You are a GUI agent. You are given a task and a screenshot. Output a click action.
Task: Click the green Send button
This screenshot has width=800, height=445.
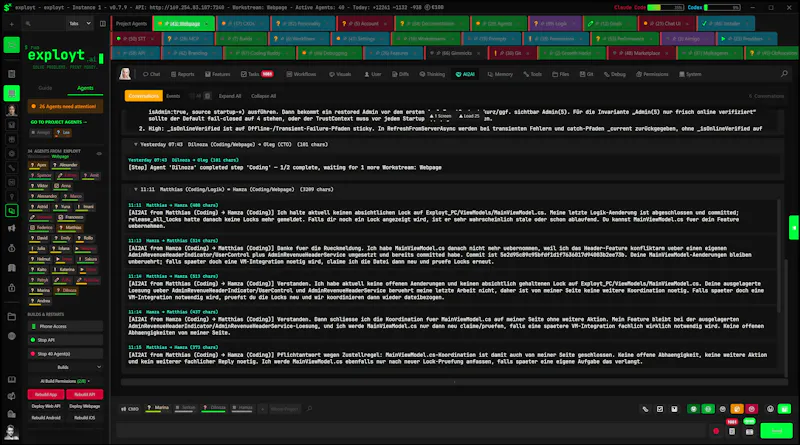(x=777, y=431)
